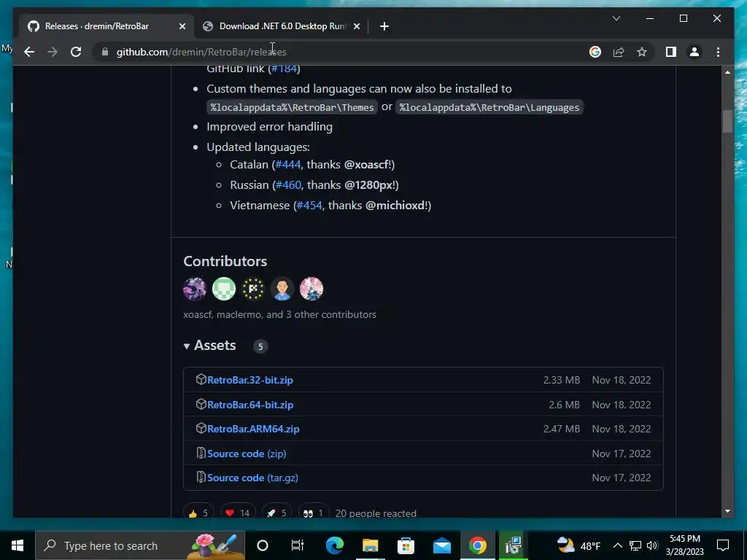Click package icon beside RetroBar.32-bit.zip

(x=201, y=379)
